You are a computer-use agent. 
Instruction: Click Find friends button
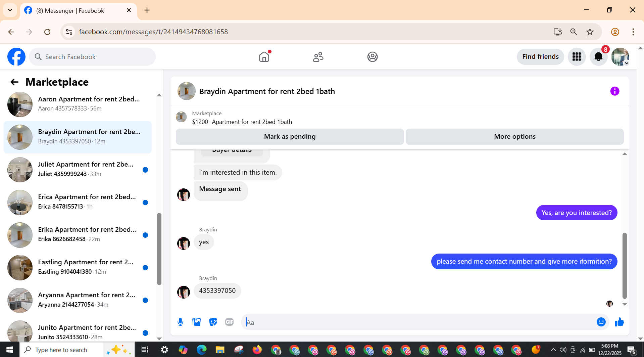(540, 56)
